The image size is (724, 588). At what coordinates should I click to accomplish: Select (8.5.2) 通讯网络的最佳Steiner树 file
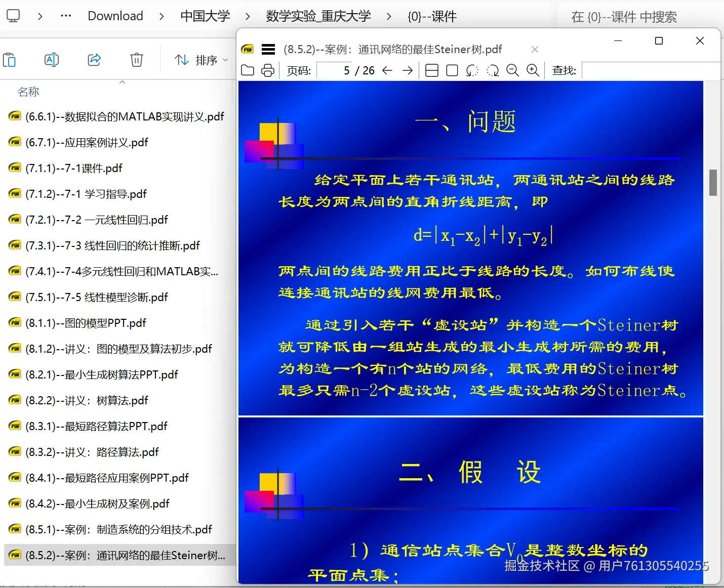coord(119,555)
